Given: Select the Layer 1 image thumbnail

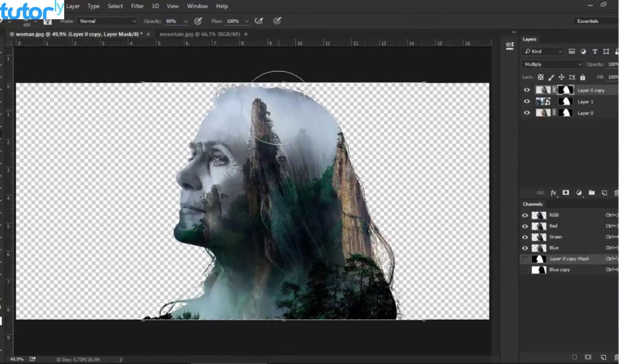Looking at the screenshot, I should click(x=543, y=102).
